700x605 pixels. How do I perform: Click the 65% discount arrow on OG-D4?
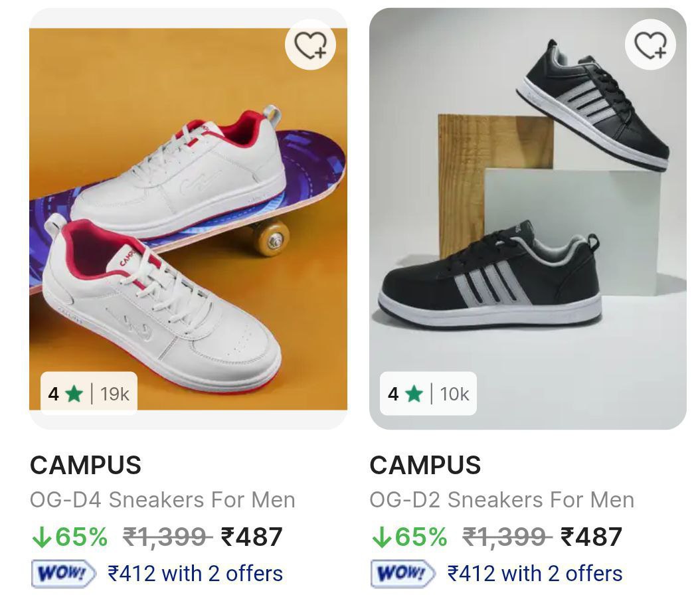pos(41,537)
